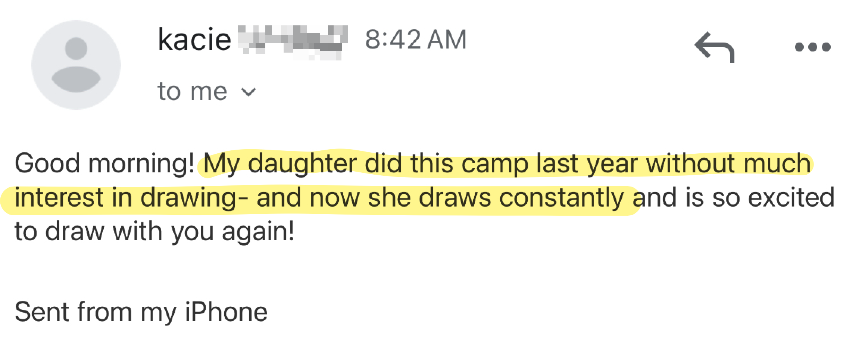Click the highlighted phrase "last year"
868x347 pixels.
[587, 164]
